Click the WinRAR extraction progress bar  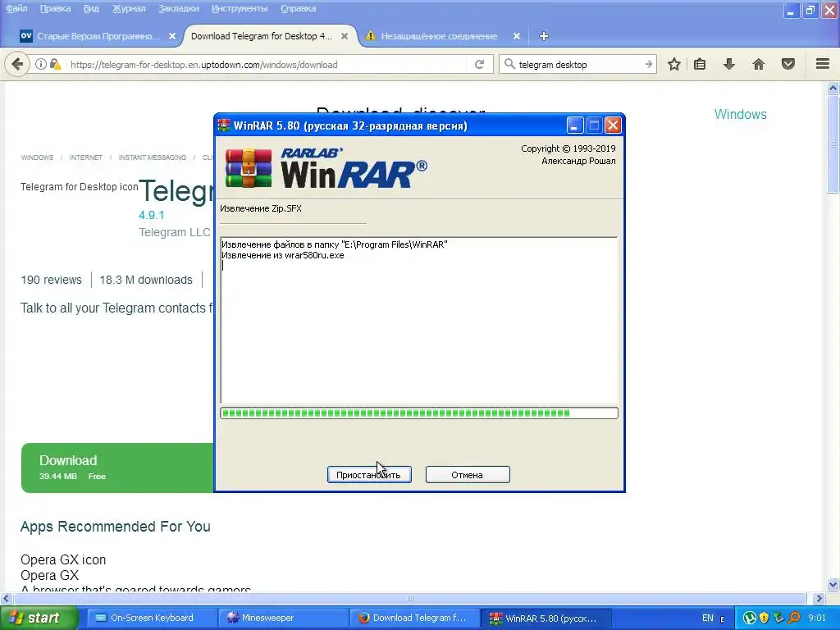pos(419,413)
